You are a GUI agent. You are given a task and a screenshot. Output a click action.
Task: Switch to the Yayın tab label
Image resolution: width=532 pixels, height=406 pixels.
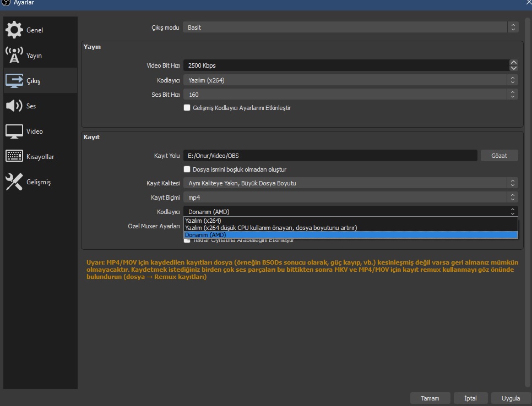[34, 55]
